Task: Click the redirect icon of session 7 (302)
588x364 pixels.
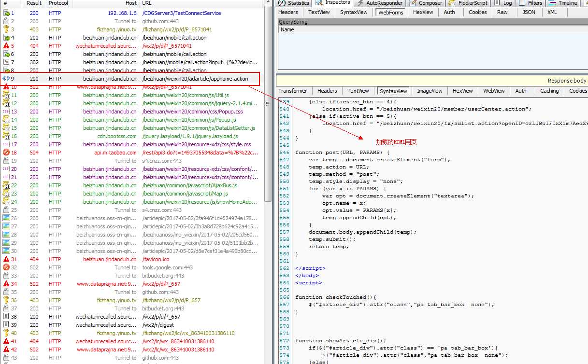Action: (x=6, y=62)
